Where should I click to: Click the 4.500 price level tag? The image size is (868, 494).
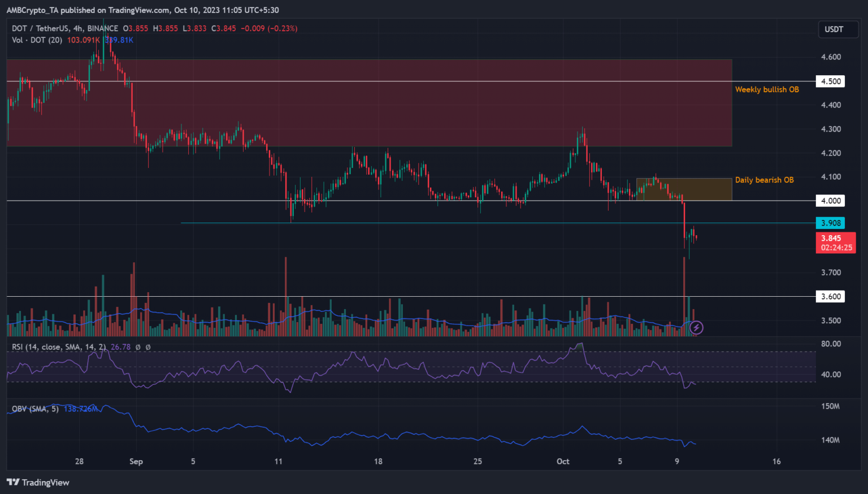830,81
